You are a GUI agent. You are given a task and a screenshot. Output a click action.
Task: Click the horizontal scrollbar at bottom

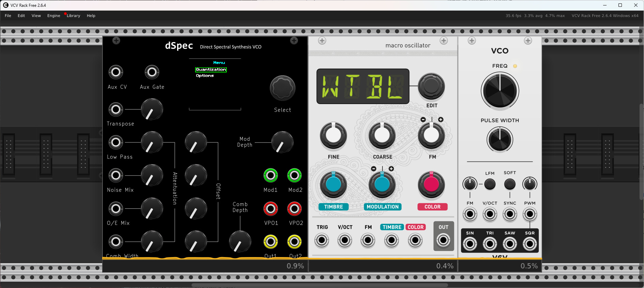319,285
